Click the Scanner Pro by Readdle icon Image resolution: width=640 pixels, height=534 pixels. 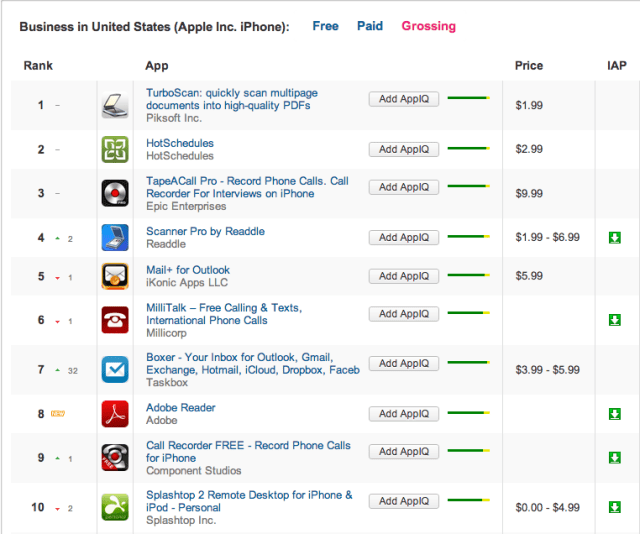click(115, 238)
